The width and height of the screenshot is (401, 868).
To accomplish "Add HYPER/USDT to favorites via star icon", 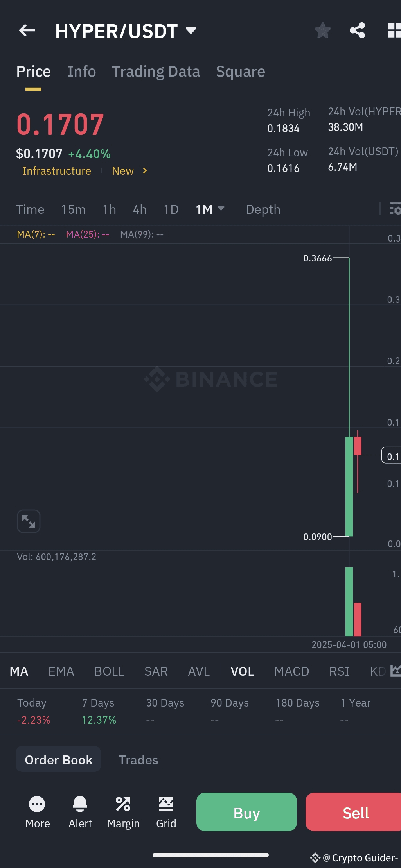I will (x=322, y=30).
